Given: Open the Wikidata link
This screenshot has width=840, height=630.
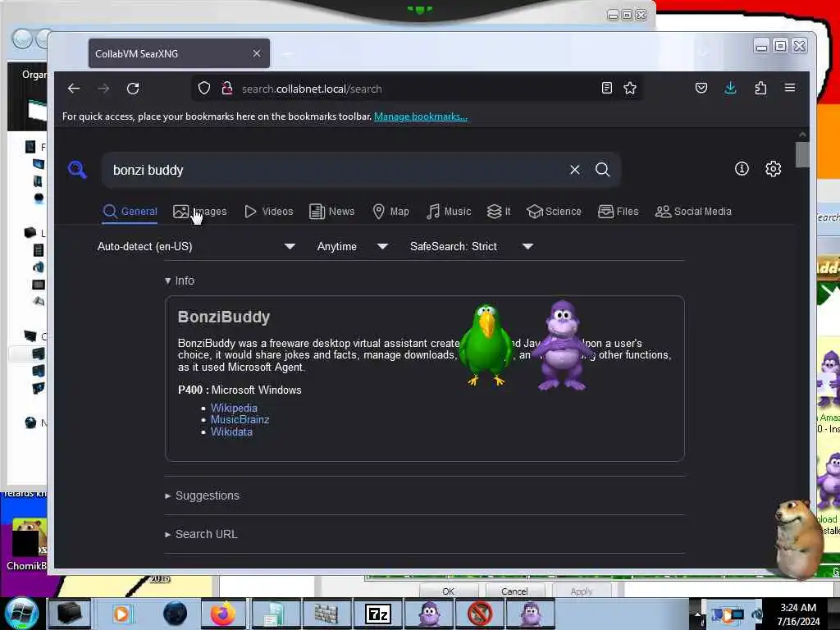Looking at the screenshot, I should tap(231, 431).
